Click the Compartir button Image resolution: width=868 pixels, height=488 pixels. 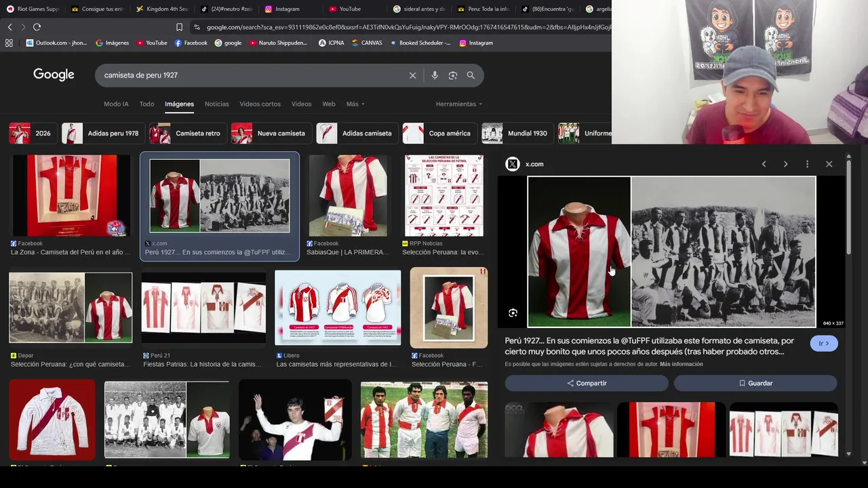point(587,383)
